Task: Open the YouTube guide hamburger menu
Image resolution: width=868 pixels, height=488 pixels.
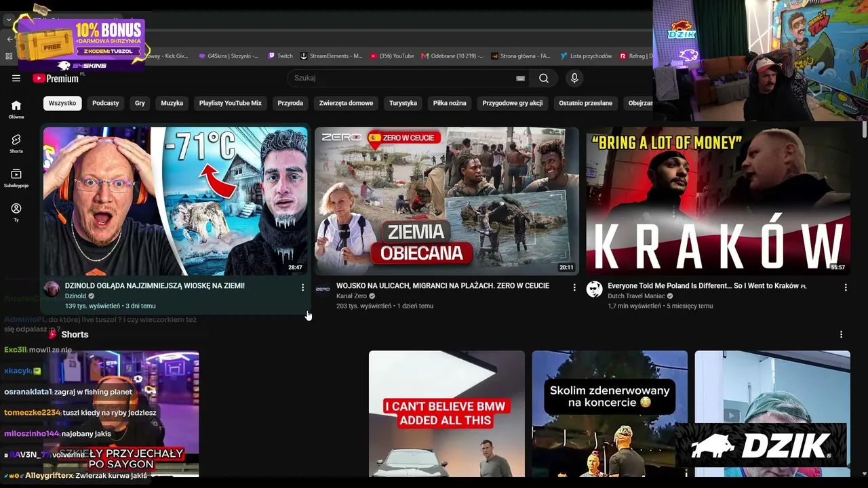Action: (x=16, y=78)
